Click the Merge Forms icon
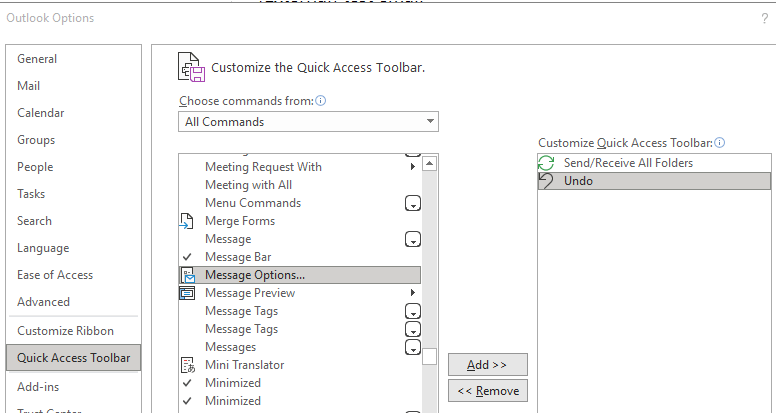The height and width of the screenshot is (413, 776). pyautogui.click(x=187, y=221)
